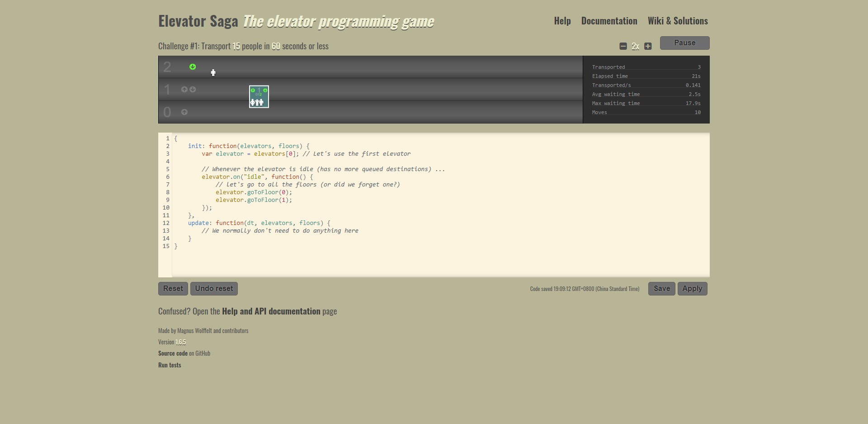Click the Transported/s stat row
The width and height of the screenshot is (868, 424).
(x=646, y=85)
